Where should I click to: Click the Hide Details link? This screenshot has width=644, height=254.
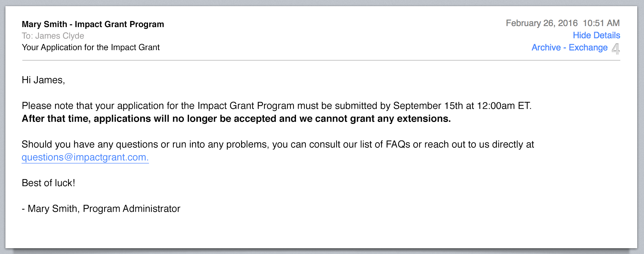596,35
